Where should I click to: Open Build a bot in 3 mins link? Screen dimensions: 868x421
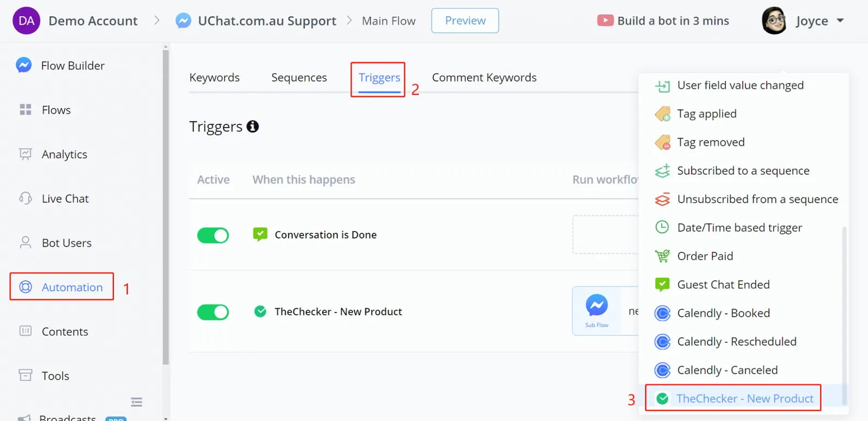(663, 21)
